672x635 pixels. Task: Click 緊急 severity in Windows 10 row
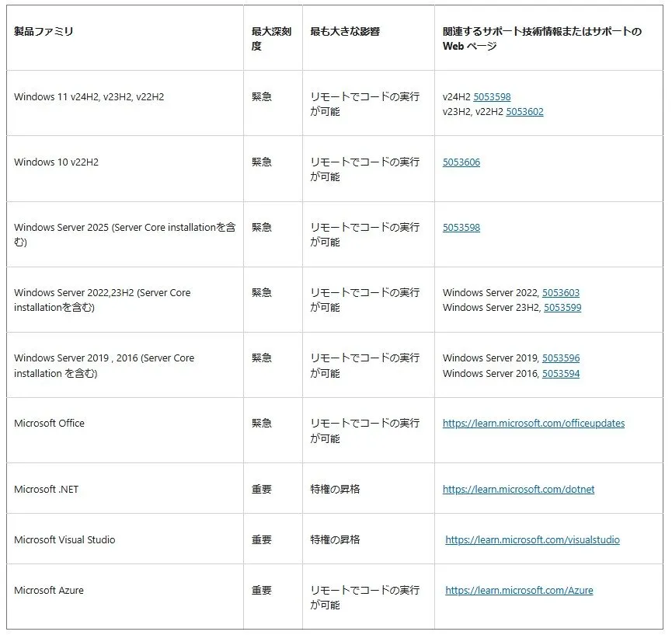coord(262,162)
